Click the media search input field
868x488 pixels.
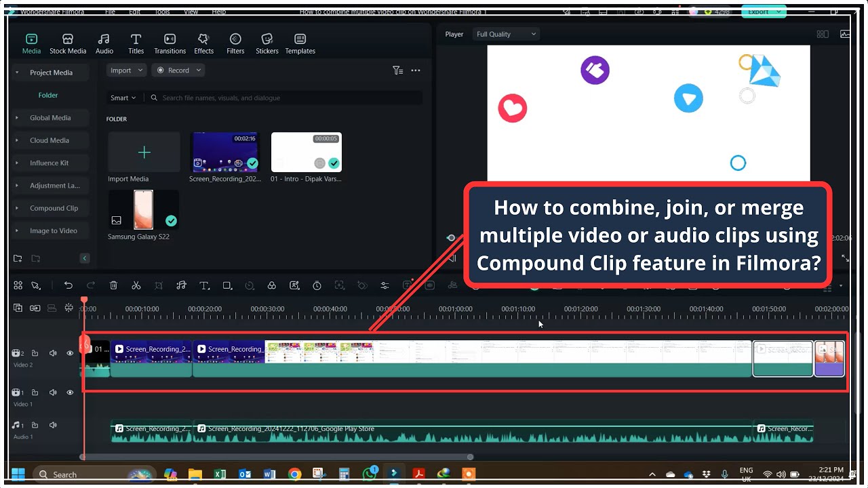(285, 98)
